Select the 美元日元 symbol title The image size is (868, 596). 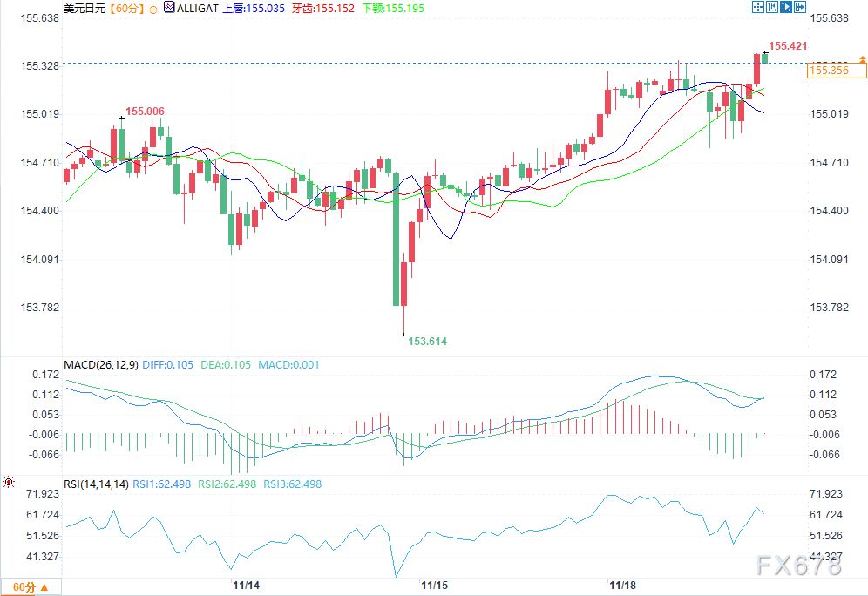pyautogui.click(x=83, y=8)
